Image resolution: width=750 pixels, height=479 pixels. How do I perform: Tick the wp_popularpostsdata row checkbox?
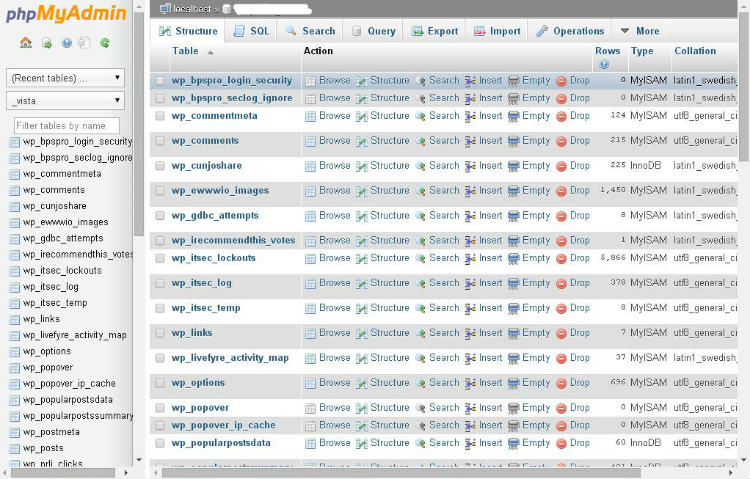pyautogui.click(x=160, y=443)
